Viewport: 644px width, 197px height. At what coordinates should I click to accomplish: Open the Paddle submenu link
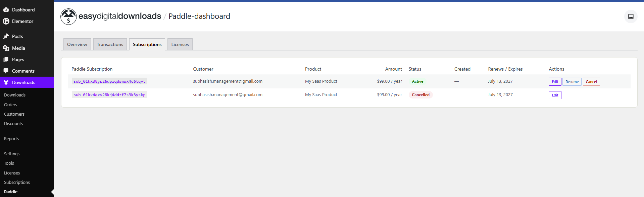[11, 192]
